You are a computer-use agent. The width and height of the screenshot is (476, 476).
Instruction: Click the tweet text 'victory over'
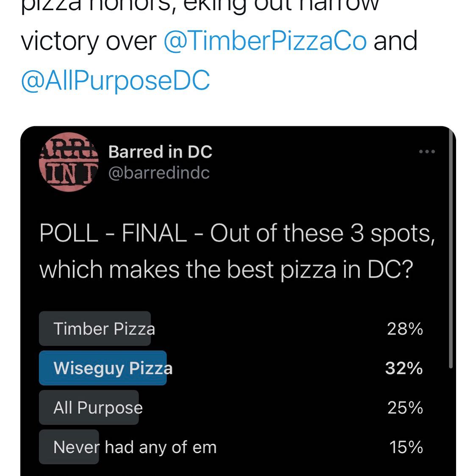pos(89,41)
